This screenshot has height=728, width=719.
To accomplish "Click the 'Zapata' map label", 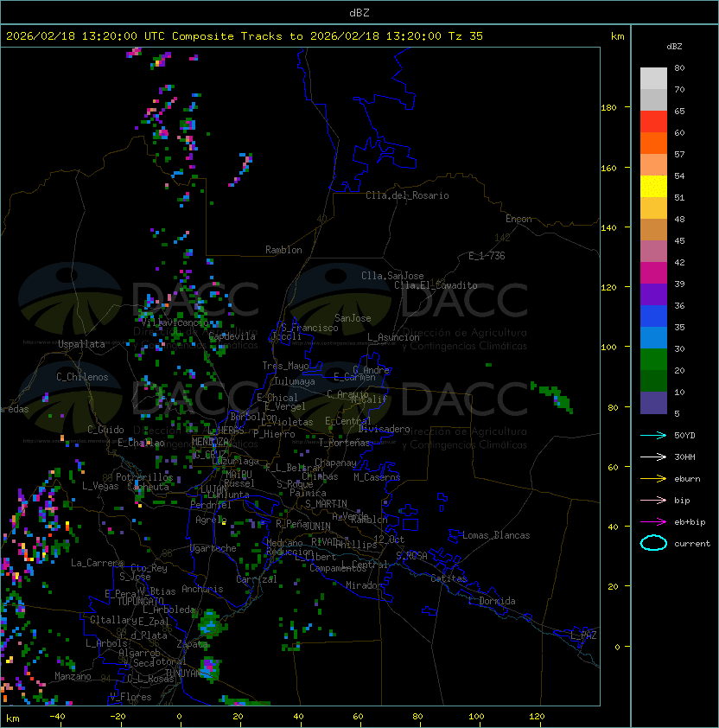I will [192, 644].
